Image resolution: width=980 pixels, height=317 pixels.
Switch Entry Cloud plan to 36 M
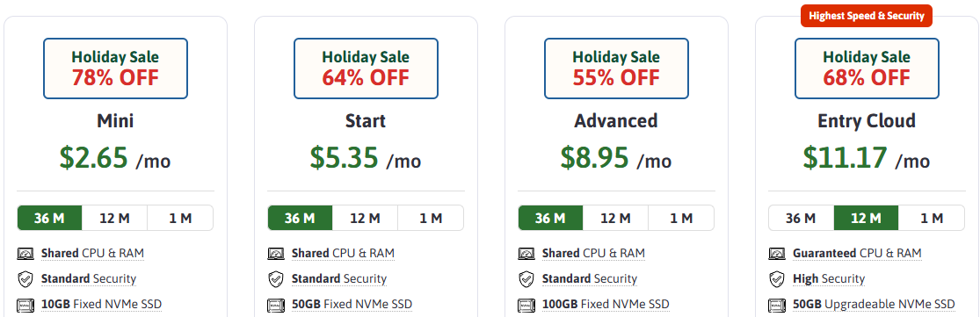[x=801, y=219]
